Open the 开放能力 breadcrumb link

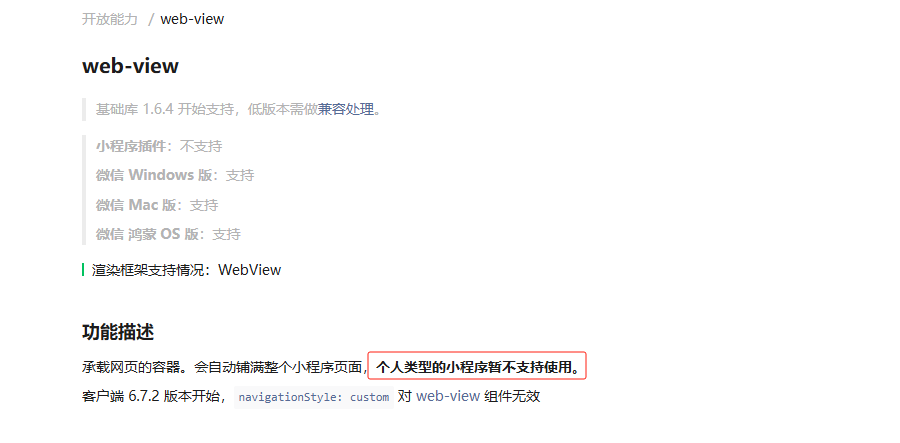point(110,20)
